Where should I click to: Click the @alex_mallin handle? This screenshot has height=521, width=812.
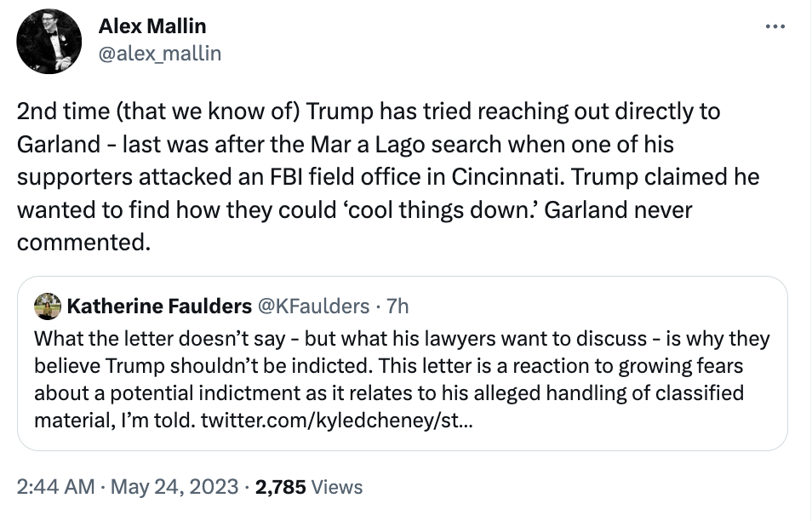click(160, 54)
